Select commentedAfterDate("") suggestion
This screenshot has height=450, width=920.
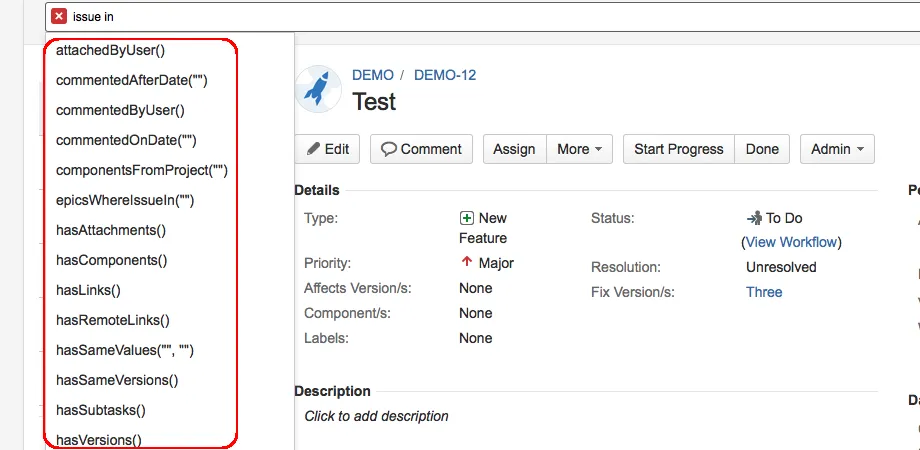point(131,80)
